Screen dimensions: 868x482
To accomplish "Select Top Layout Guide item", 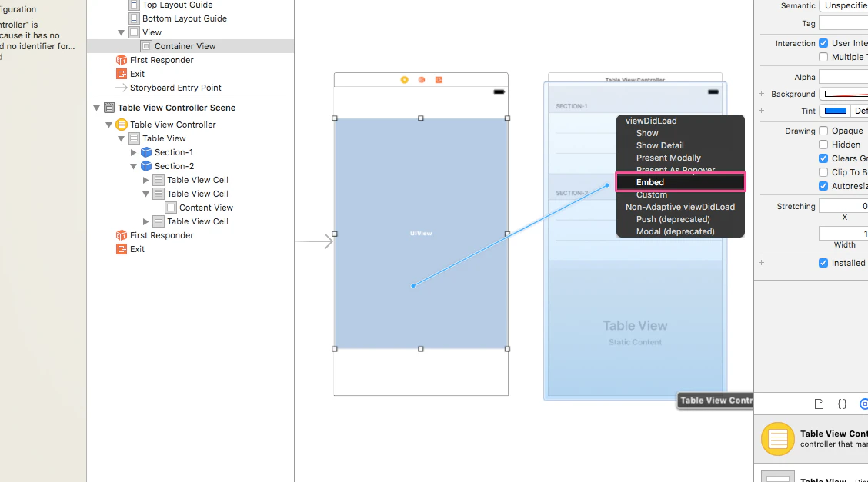I will (x=177, y=5).
